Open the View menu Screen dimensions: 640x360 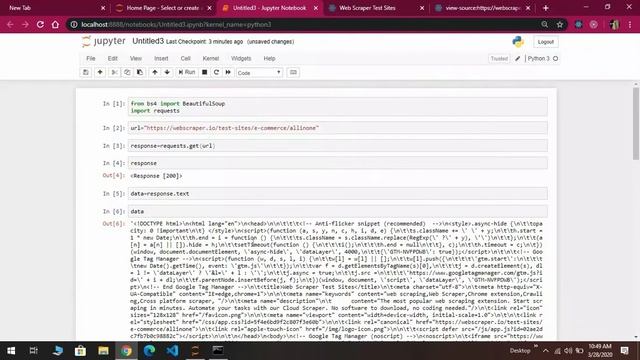[x=136, y=58]
